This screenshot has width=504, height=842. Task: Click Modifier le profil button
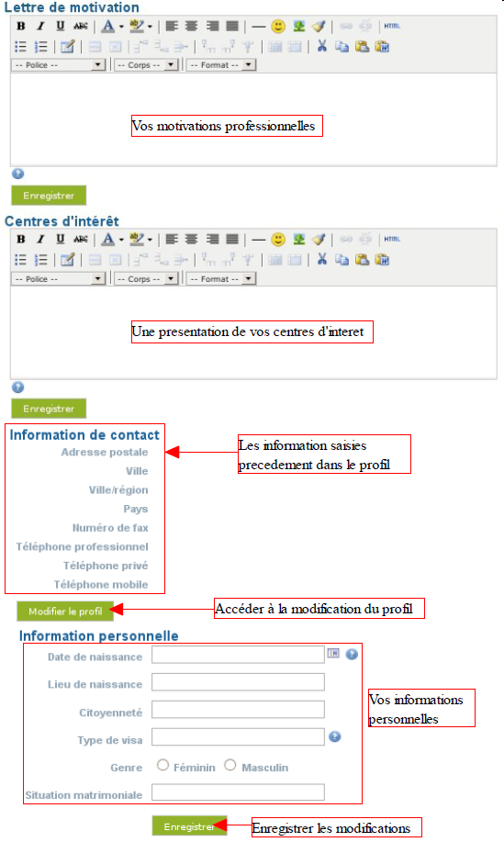[x=65, y=612]
